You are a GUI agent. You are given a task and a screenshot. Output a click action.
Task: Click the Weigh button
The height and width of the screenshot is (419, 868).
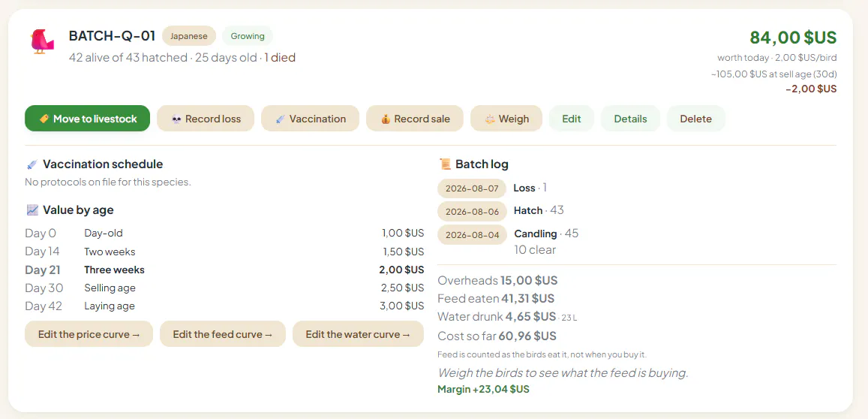point(506,119)
